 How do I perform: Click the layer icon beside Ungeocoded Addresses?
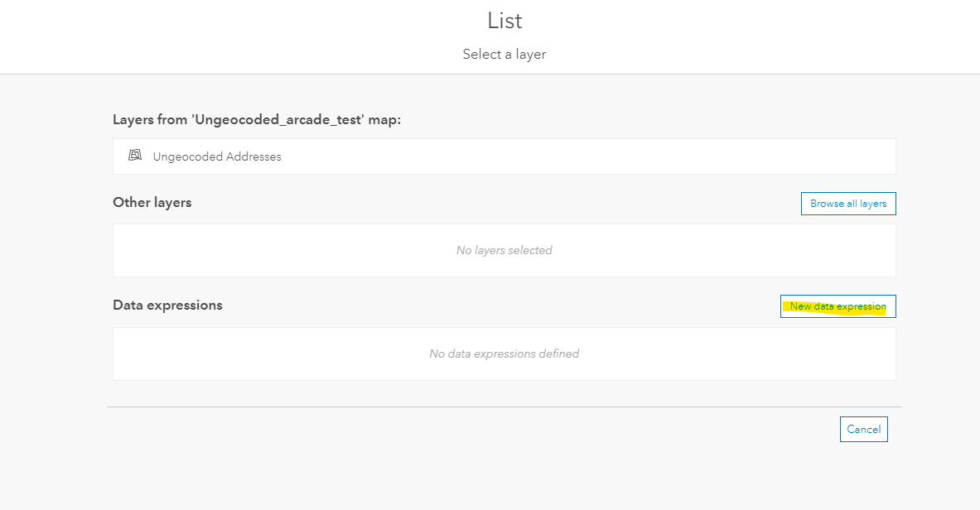[135, 156]
